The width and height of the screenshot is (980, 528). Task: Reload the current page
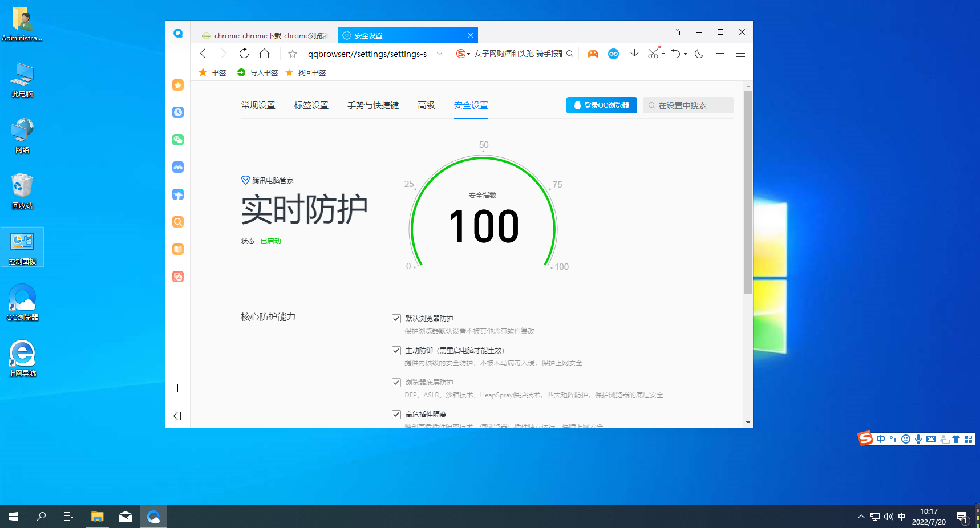click(244, 54)
